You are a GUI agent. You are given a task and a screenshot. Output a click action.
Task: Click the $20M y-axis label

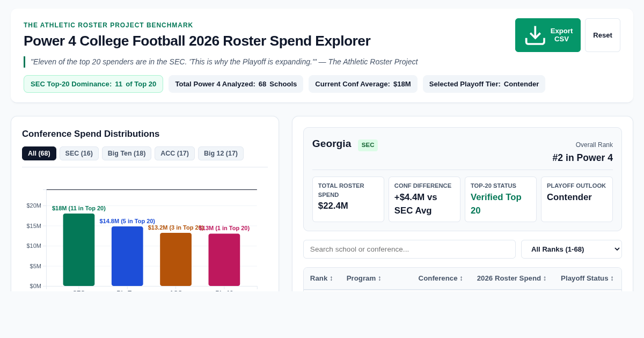(34, 205)
